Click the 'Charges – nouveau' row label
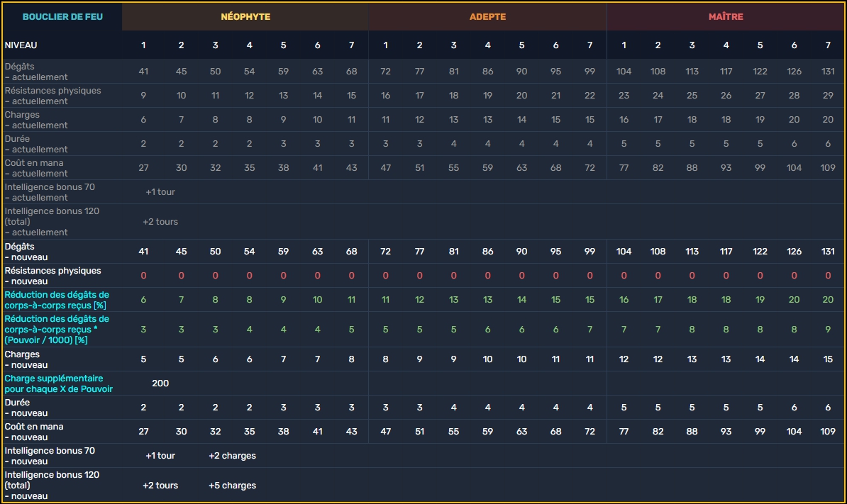The height and width of the screenshot is (504, 847). click(x=26, y=359)
